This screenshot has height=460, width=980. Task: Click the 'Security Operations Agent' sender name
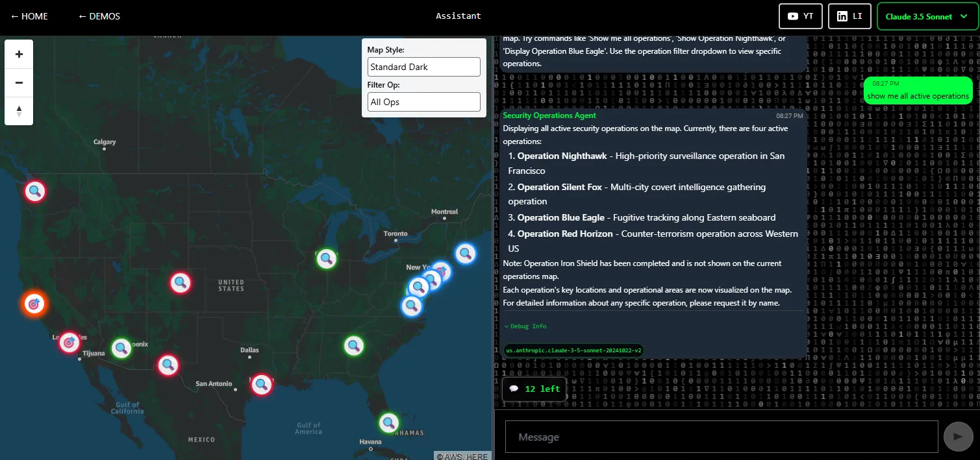549,115
